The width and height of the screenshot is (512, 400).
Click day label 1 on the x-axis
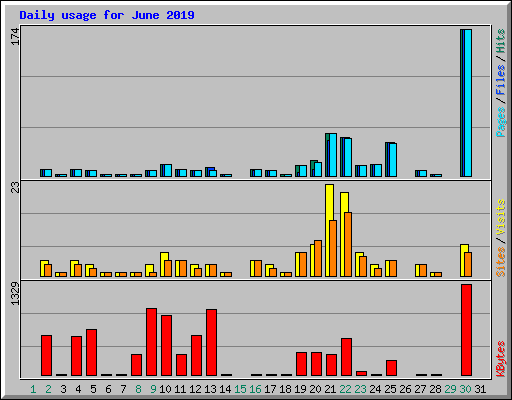(x=33, y=389)
